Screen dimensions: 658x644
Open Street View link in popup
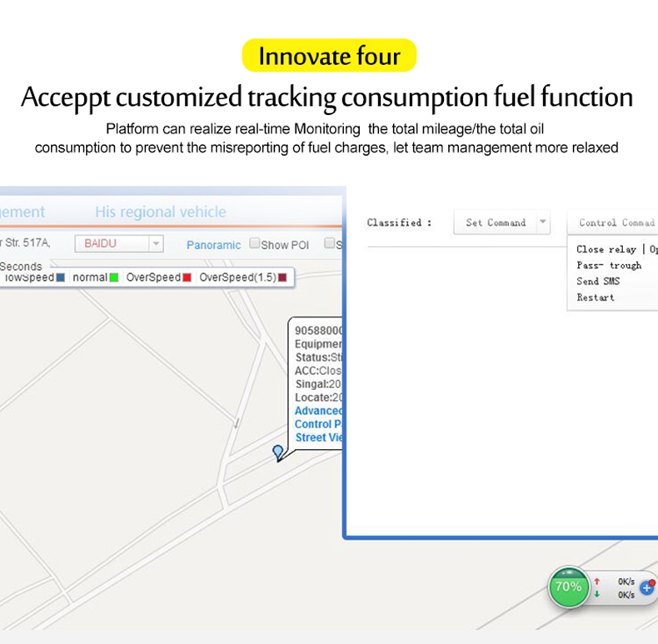click(x=318, y=437)
